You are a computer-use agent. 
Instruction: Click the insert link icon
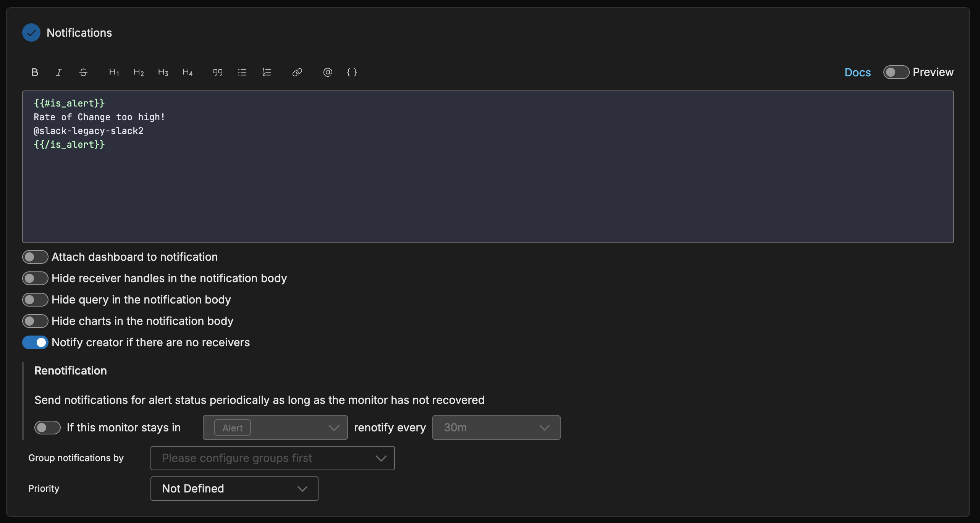(x=297, y=72)
